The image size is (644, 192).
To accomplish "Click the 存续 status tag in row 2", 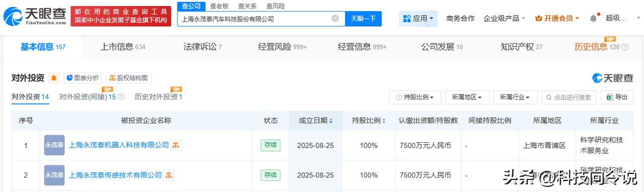I will click(271, 175).
